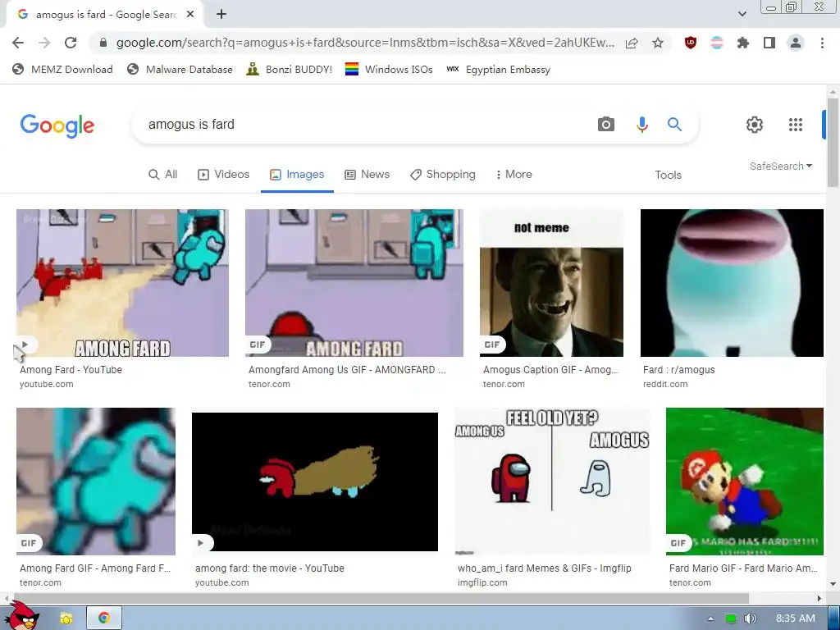Click the 'Among Fard - YouTube' title

[x=71, y=370]
